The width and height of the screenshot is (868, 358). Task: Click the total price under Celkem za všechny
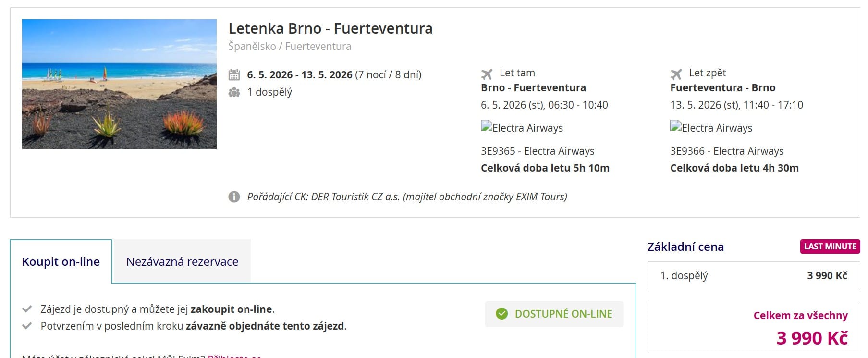coord(812,338)
